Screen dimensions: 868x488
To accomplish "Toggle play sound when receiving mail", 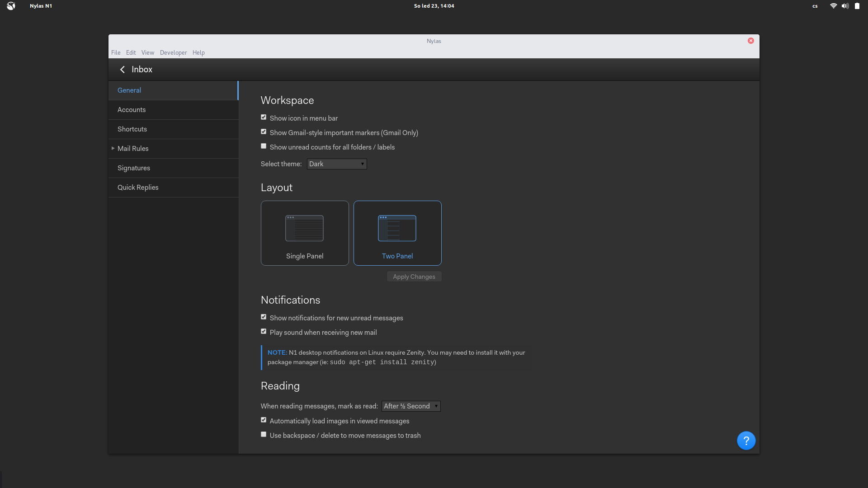I will [x=264, y=332].
